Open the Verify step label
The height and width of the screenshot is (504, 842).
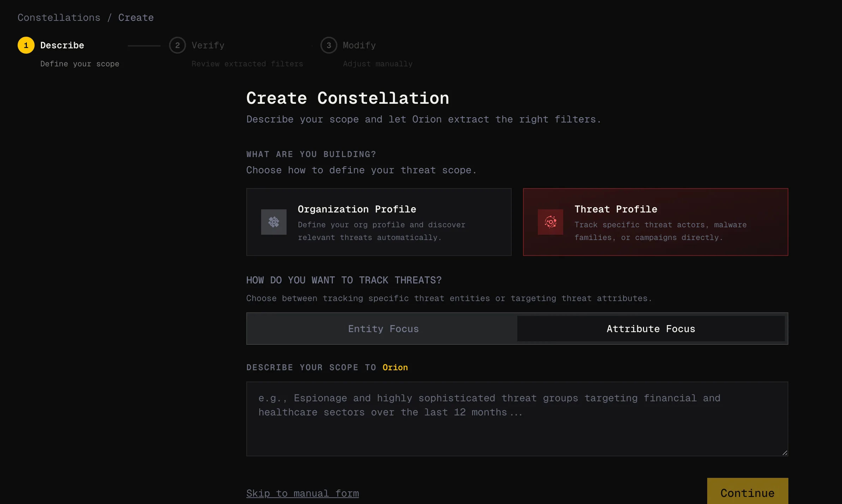(208, 45)
